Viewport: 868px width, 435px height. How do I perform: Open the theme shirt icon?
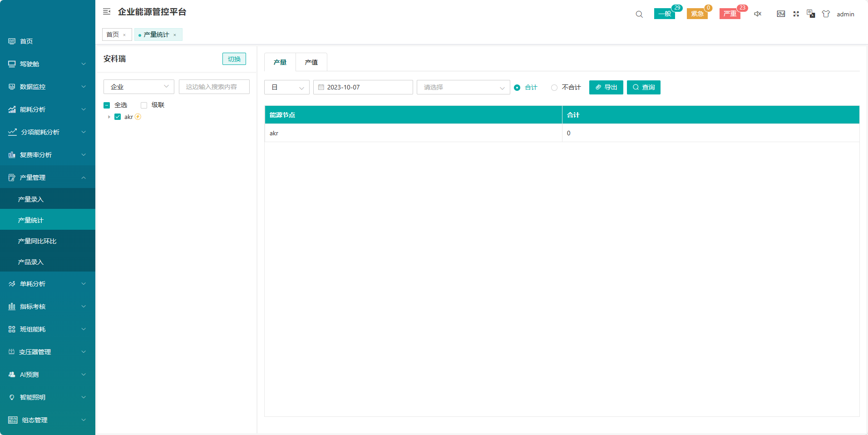point(826,14)
